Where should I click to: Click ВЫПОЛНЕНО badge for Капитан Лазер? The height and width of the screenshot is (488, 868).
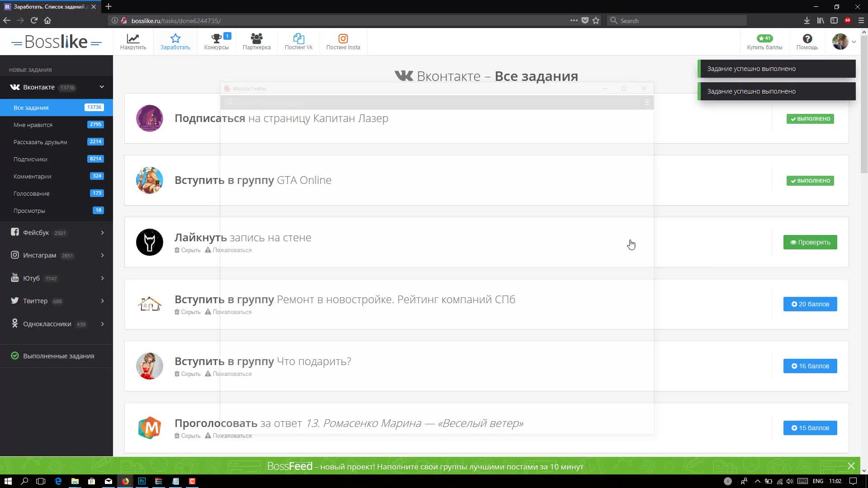click(x=810, y=119)
